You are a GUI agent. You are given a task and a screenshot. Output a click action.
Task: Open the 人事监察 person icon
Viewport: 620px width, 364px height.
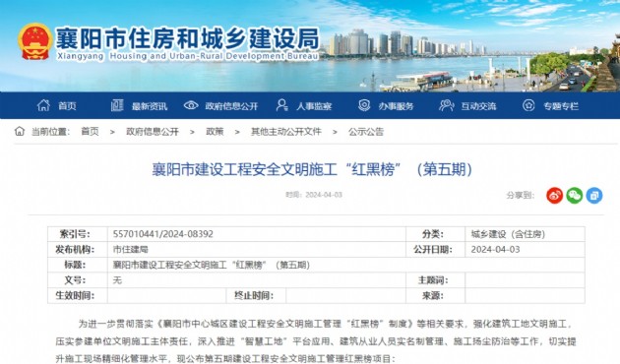[x=281, y=105]
